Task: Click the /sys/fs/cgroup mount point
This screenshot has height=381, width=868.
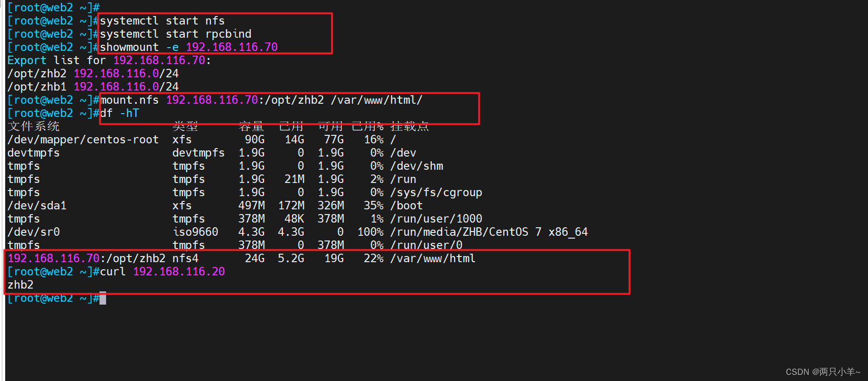Action: tap(436, 192)
